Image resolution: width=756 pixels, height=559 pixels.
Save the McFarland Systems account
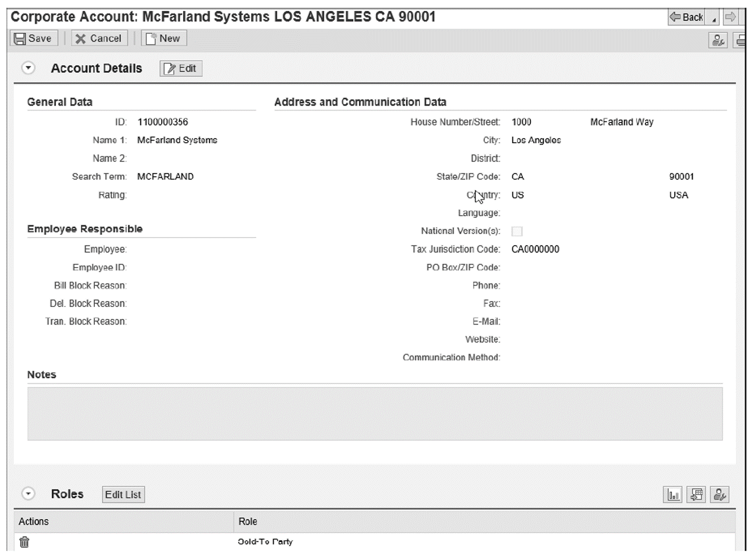(x=33, y=38)
